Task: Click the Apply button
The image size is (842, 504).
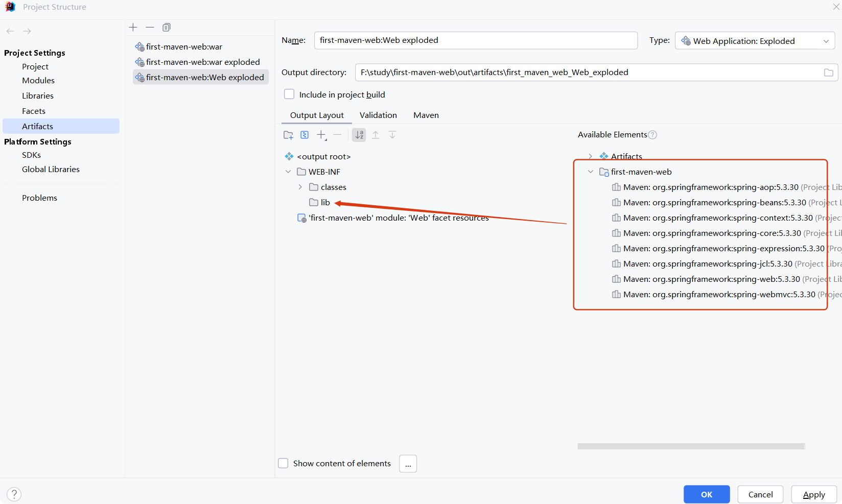Action: [x=814, y=494]
